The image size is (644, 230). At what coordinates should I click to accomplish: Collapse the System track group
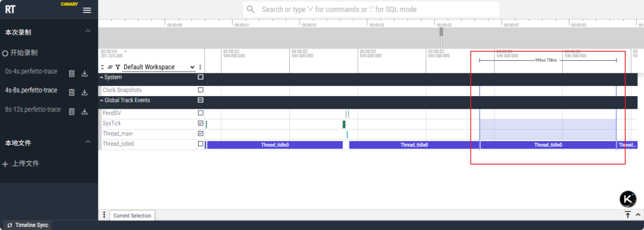click(x=101, y=77)
